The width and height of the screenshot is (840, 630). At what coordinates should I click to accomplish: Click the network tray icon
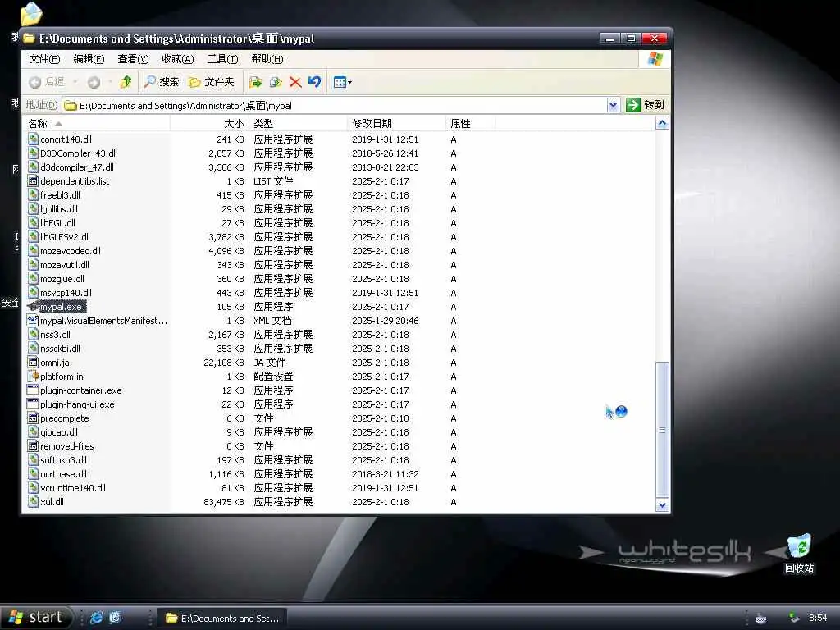click(x=793, y=619)
